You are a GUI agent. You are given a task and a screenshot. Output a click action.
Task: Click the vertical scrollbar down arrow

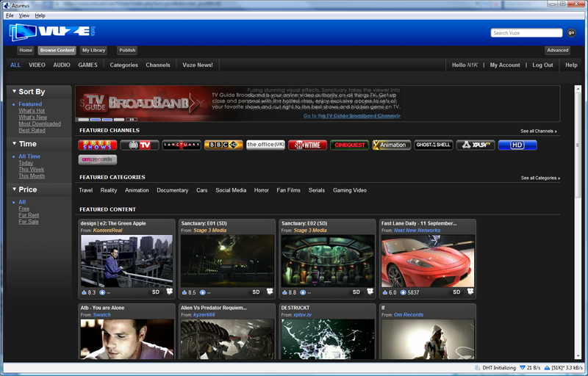[578, 356]
